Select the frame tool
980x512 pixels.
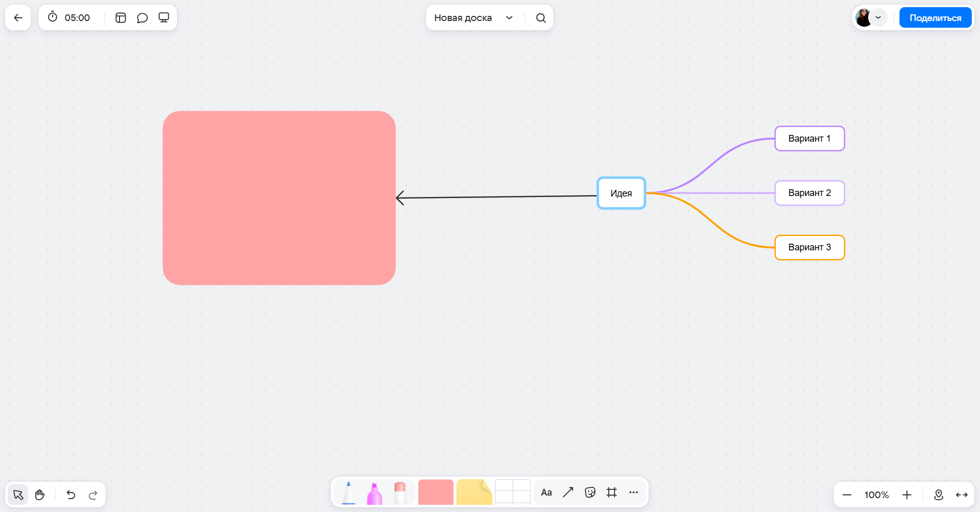pyautogui.click(x=612, y=493)
